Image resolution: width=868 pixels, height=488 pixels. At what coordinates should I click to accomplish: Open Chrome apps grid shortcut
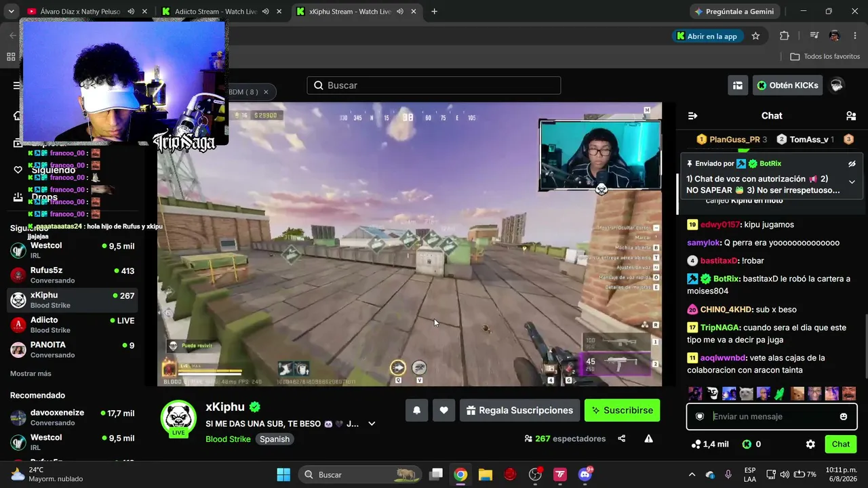point(11,57)
